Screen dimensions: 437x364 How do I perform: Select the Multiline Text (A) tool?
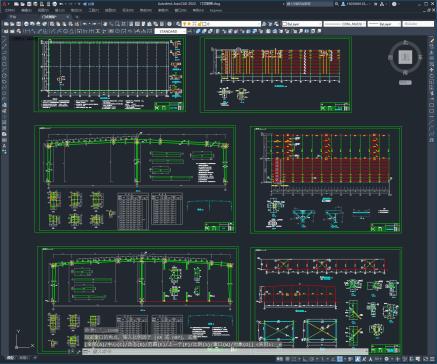(4, 146)
